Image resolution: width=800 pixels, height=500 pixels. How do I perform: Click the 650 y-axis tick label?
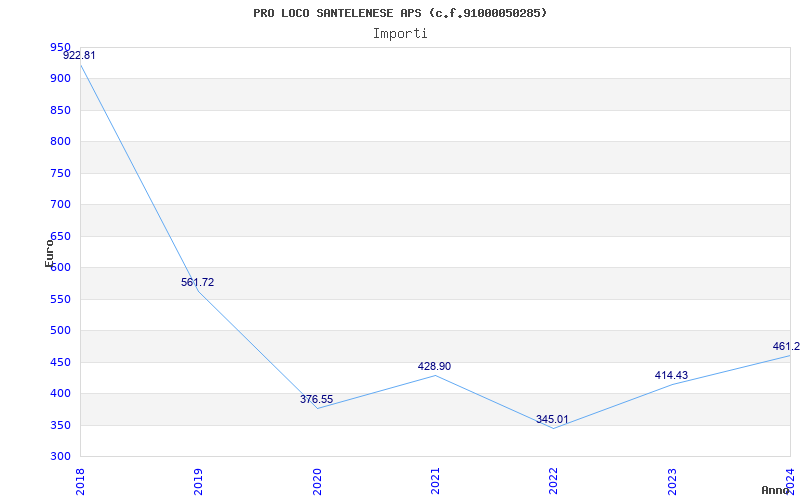tap(60, 236)
